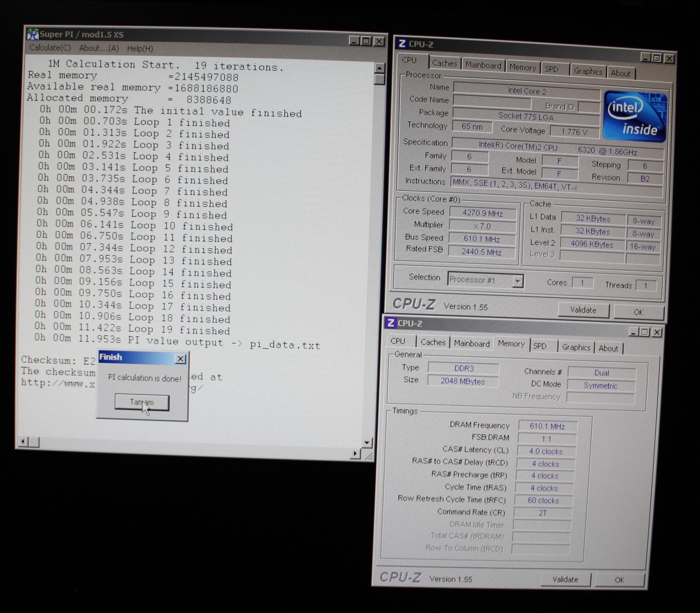The height and width of the screenshot is (613, 700).
Task: Switch to SPD tab in upper CPU-Z
Action: (x=552, y=69)
